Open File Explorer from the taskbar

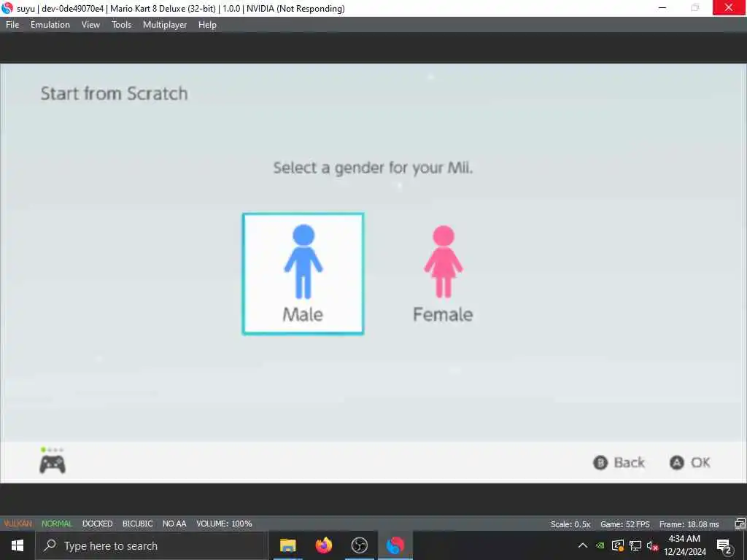coord(287,545)
